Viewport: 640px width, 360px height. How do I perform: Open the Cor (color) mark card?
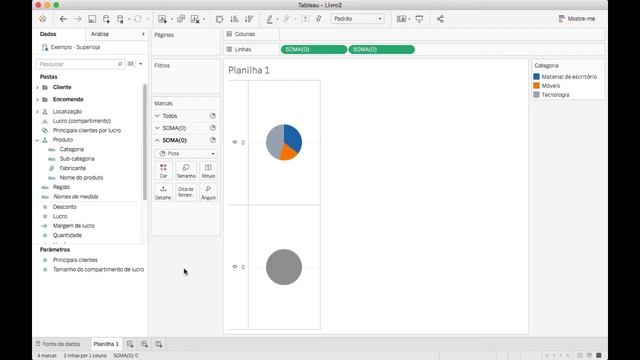pos(163,171)
